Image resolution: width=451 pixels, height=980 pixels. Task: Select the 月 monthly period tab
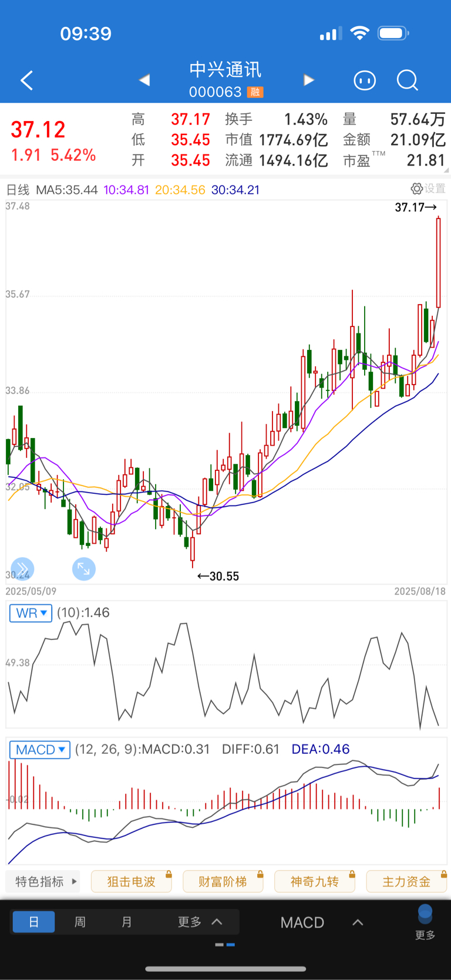[x=126, y=922]
